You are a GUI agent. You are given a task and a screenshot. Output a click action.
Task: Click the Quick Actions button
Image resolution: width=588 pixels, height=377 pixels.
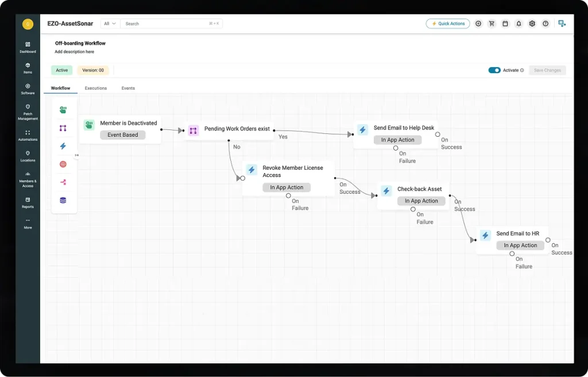448,24
